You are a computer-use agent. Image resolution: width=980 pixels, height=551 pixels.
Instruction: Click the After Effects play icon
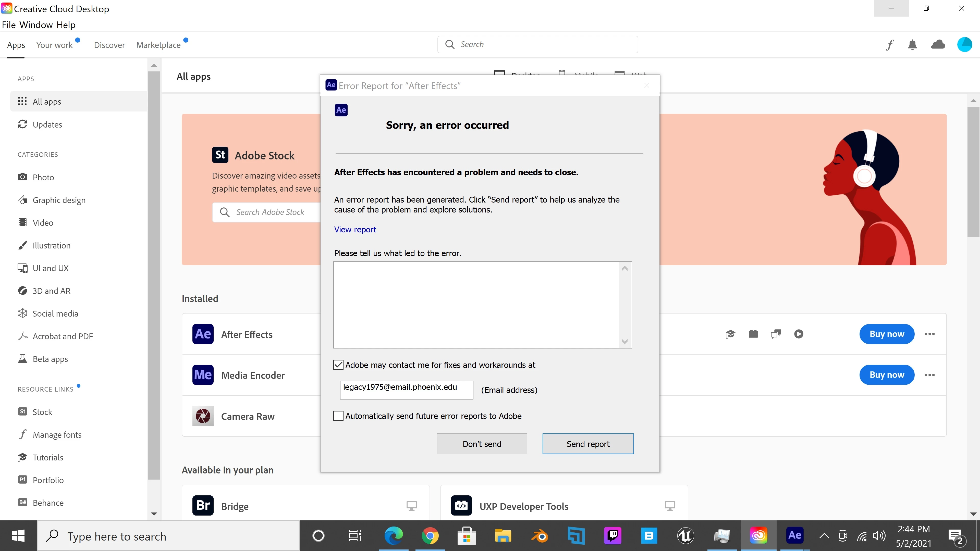799,334
